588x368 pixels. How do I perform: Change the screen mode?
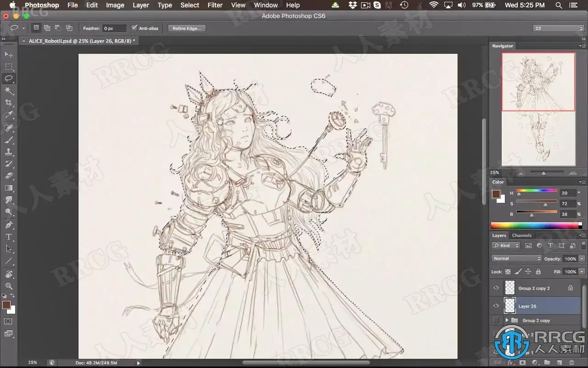[9, 333]
